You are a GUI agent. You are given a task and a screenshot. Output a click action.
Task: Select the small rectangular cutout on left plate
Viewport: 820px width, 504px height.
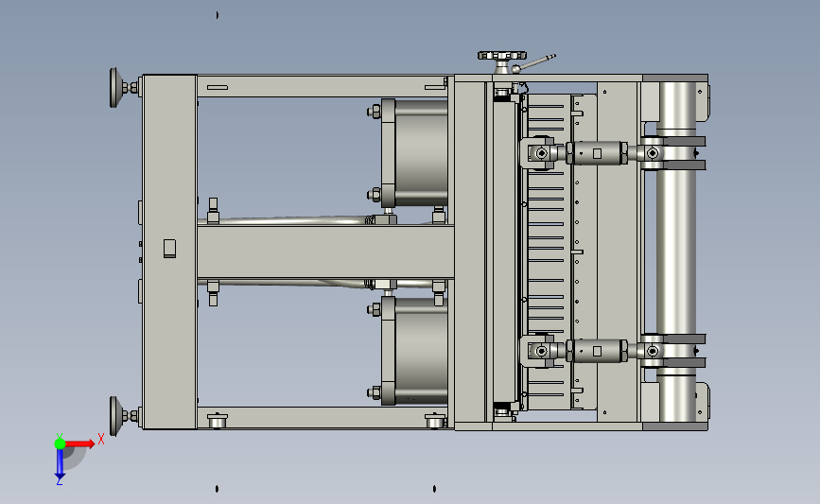click(x=169, y=249)
